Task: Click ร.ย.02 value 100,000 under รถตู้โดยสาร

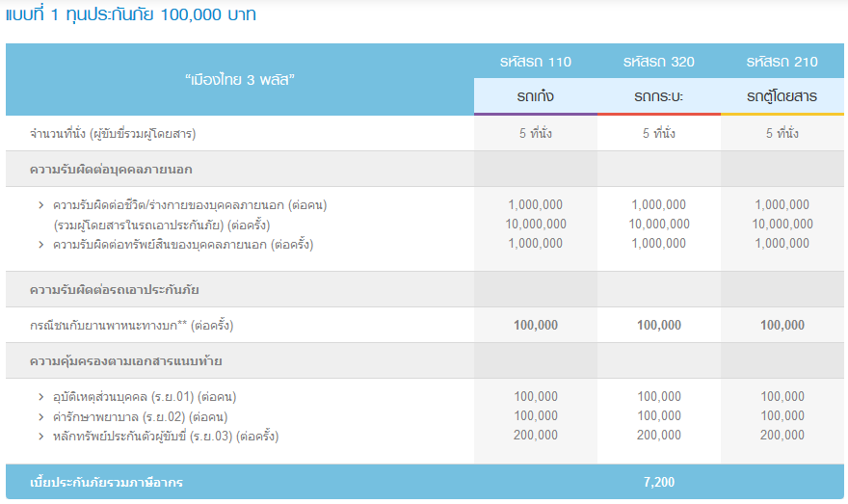Action: (x=782, y=416)
